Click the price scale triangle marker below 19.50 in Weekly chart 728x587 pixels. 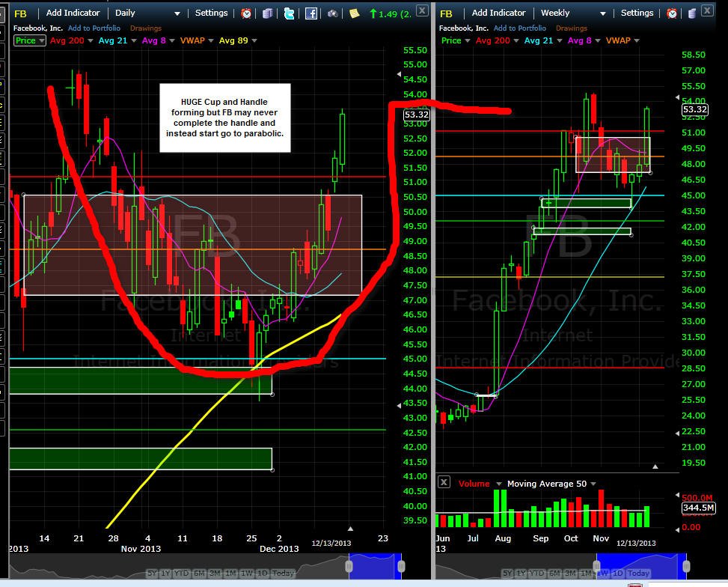[x=655, y=466]
